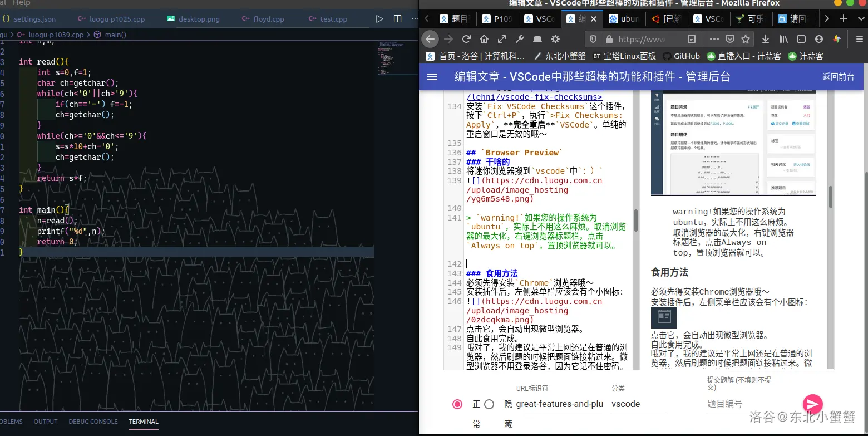868x436 pixels.
Task: Open tracking protection shield in URL bar
Action: (x=593, y=39)
